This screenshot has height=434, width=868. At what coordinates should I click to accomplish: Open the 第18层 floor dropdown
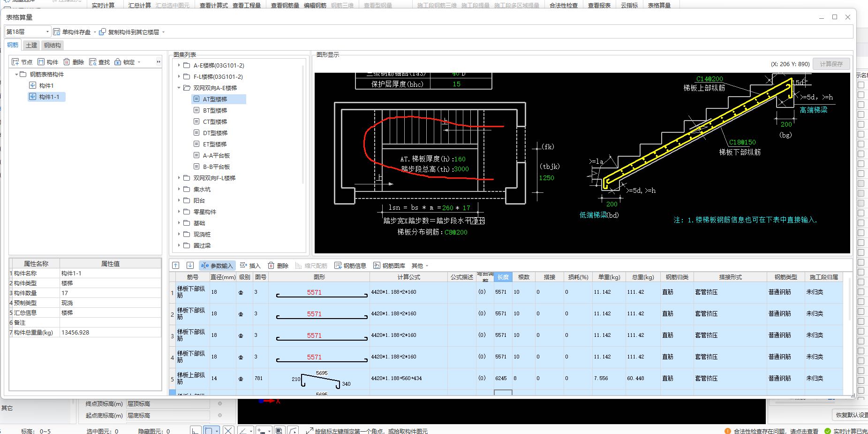[47, 32]
